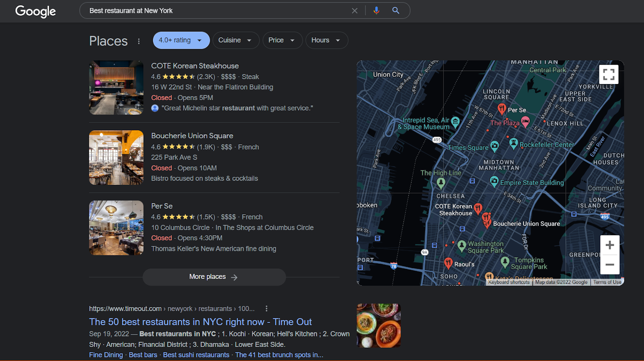The width and height of the screenshot is (644, 361).
Task: Click the Washington Square Park marker
Action: [462, 245]
